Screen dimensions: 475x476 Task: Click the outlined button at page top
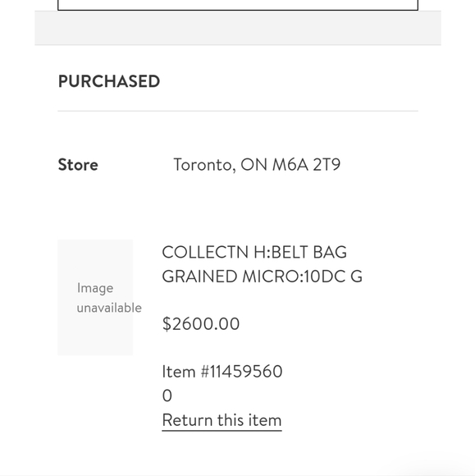[238, 5]
